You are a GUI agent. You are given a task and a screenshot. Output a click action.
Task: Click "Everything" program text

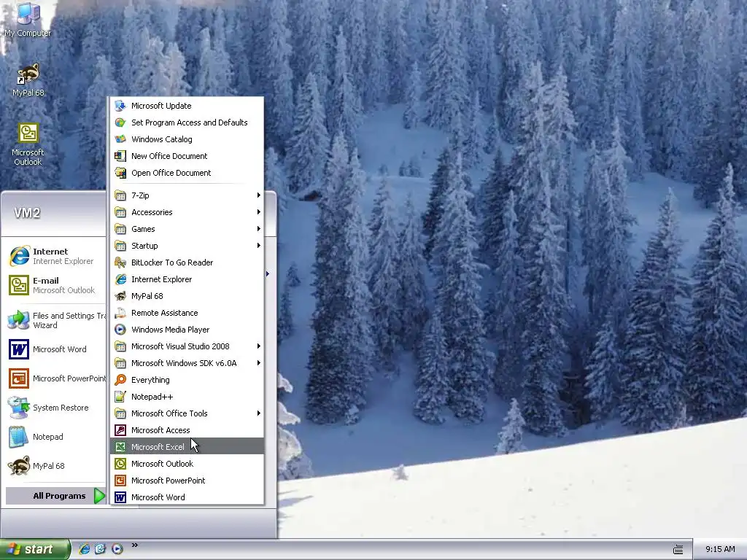tap(150, 380)
